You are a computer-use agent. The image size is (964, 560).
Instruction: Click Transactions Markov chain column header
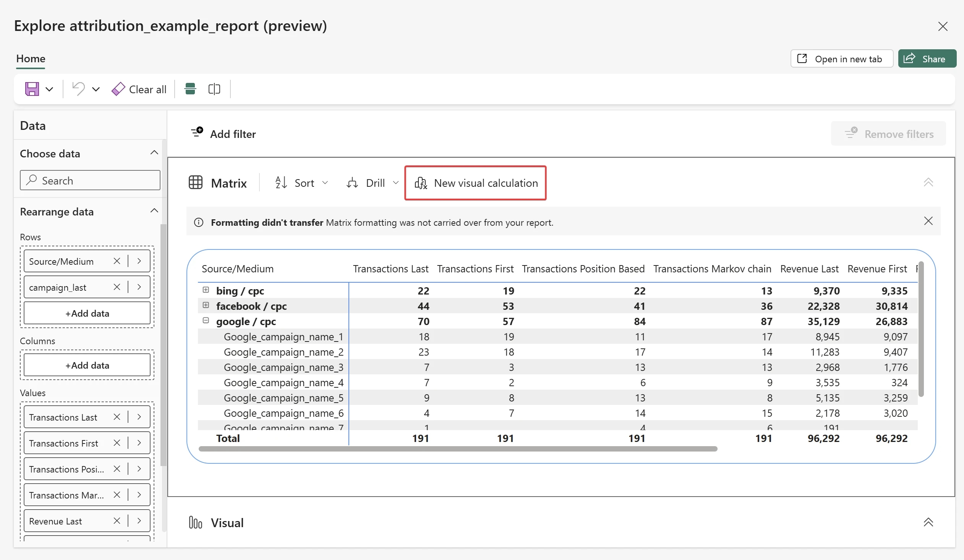(712, 269)
